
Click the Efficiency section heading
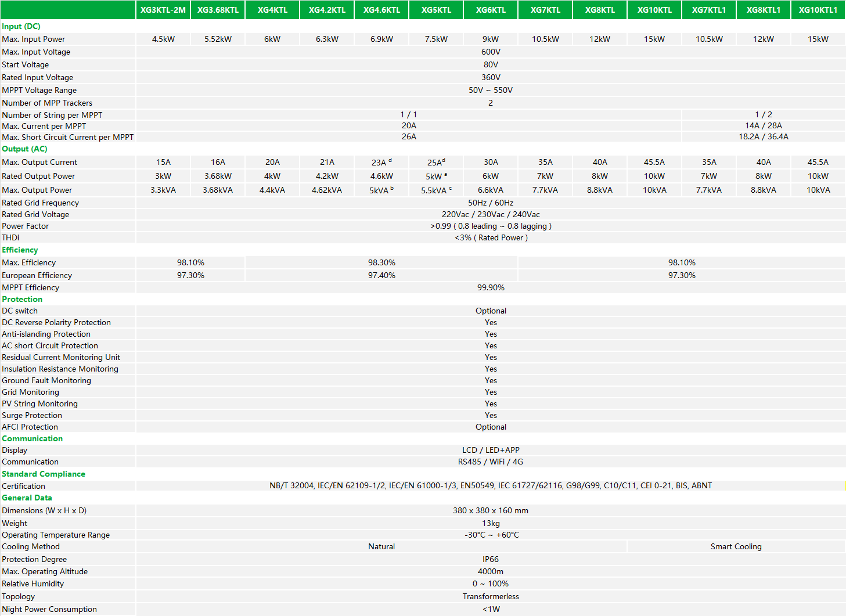click(20, 250)
